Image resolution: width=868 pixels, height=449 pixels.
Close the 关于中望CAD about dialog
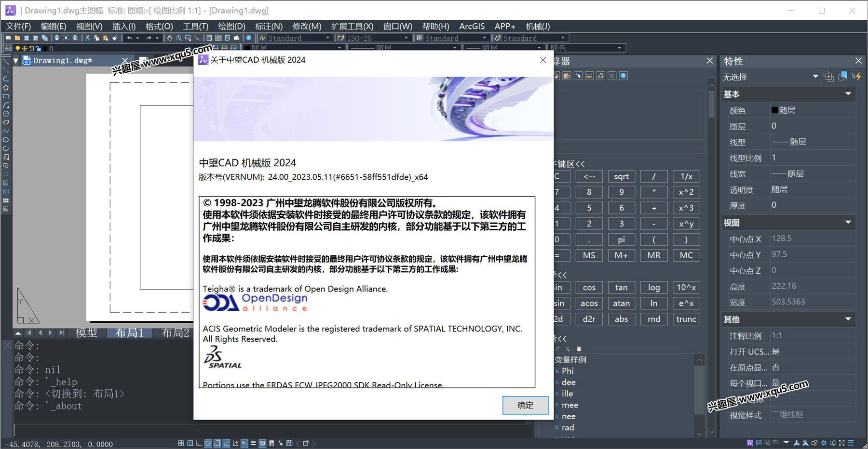point(543,60)
